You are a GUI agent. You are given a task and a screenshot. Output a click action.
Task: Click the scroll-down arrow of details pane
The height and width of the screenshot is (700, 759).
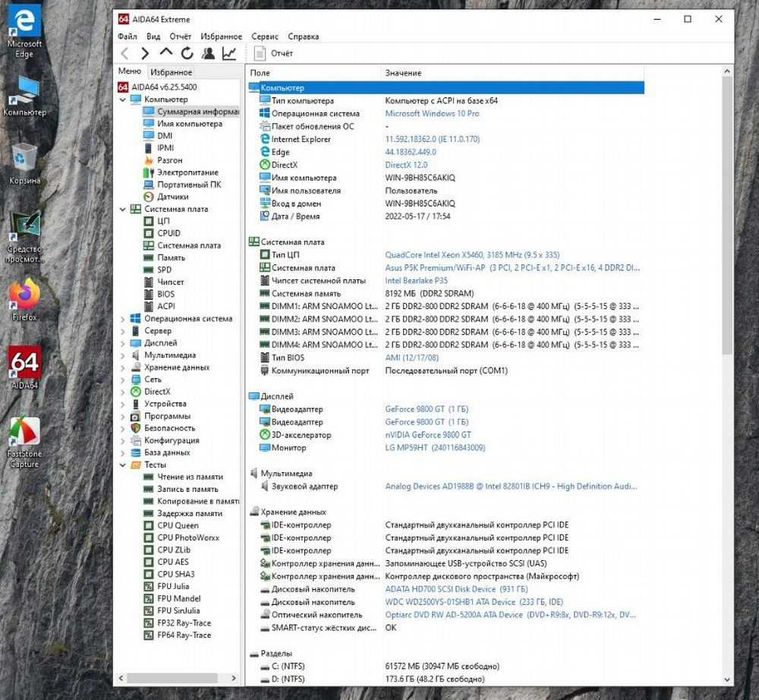pos(727,680)
